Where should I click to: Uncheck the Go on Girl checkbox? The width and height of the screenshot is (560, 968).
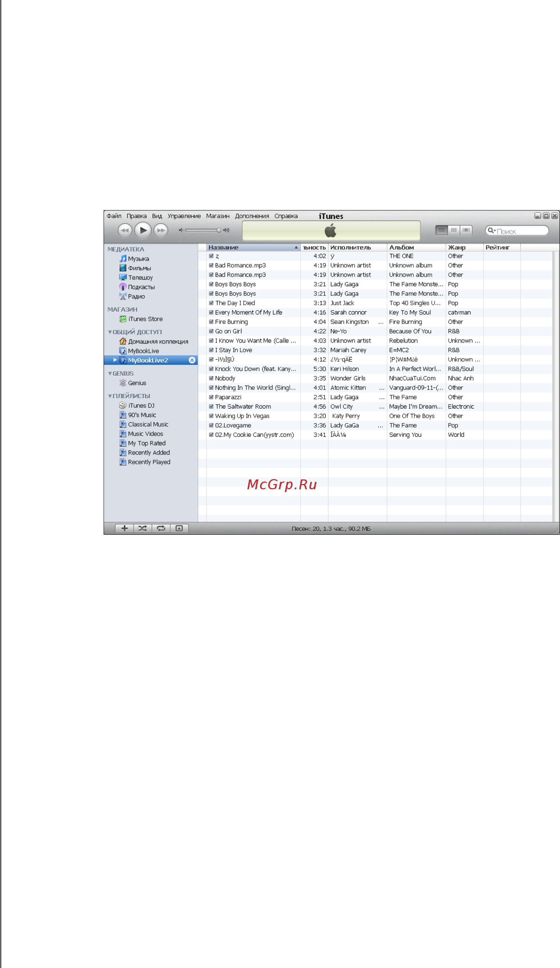point(211,331)
